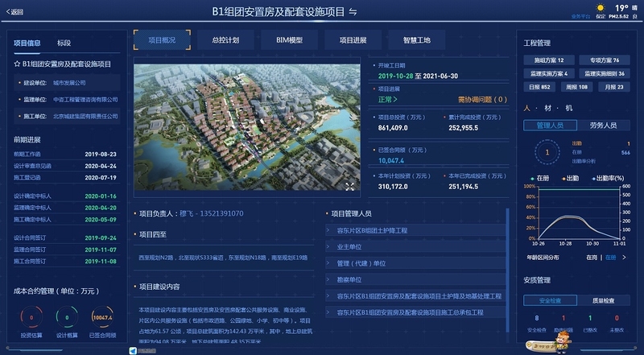Switch to the 总控计划 tab

(225, 40)
